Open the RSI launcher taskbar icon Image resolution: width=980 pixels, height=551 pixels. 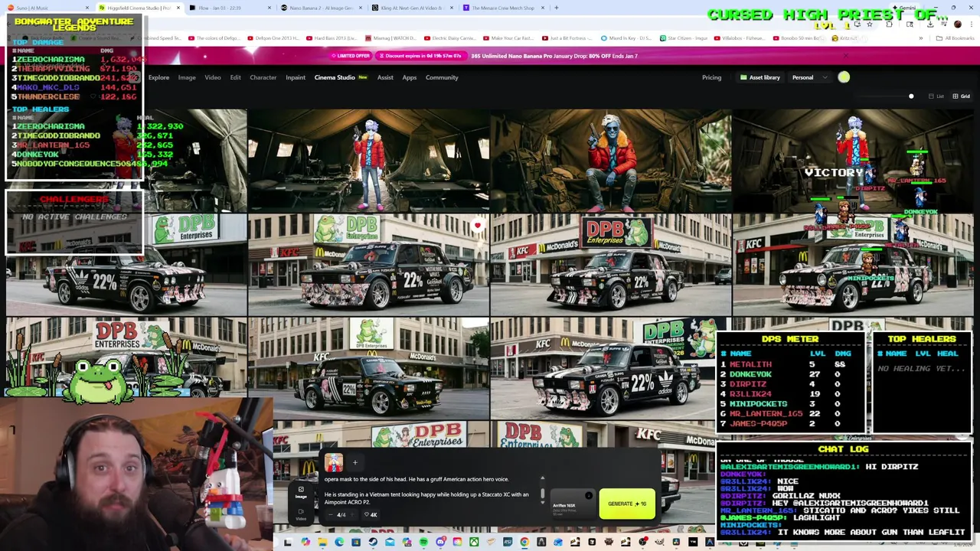point(508,542)
